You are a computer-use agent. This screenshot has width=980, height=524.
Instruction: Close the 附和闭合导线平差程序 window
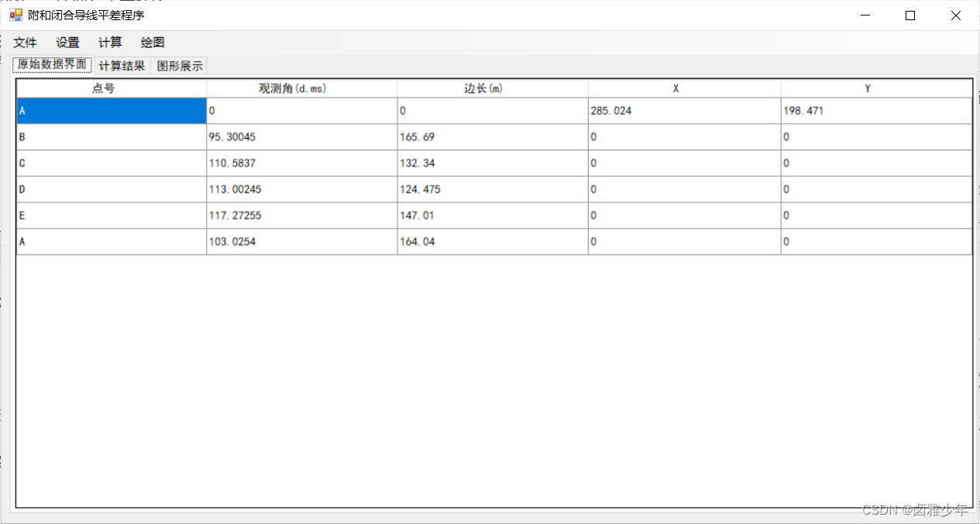tap(955, 15)
